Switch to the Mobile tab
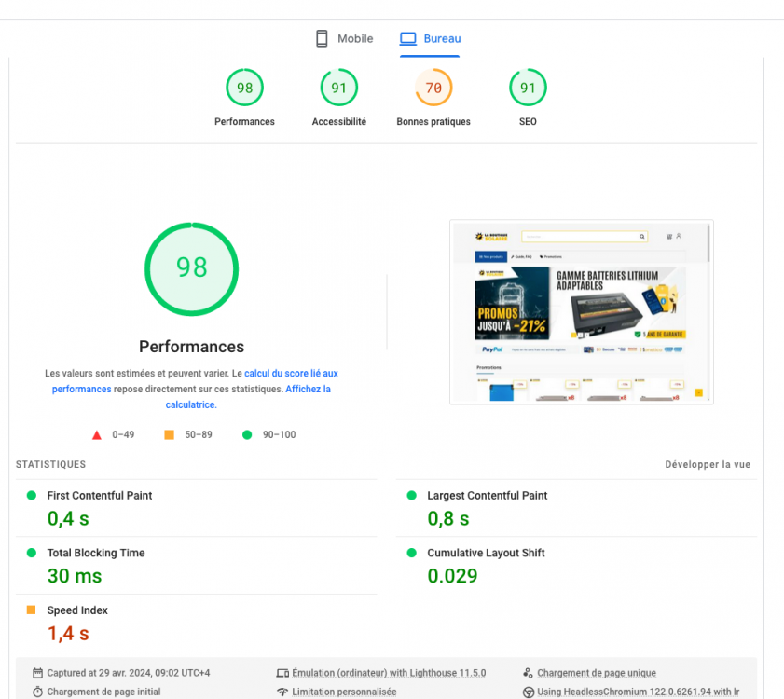784x699 pixels. pyautogui.click(x=345, y=38)
